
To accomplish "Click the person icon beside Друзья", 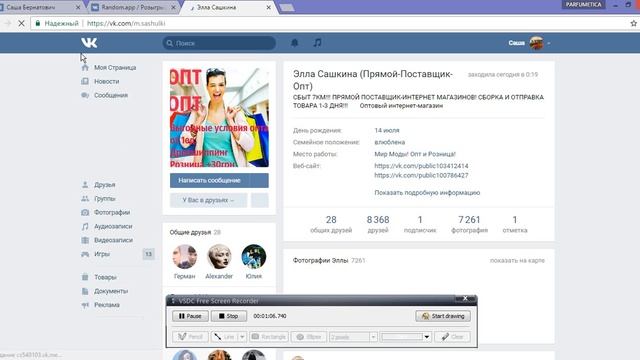I will (x=85, y=185).
